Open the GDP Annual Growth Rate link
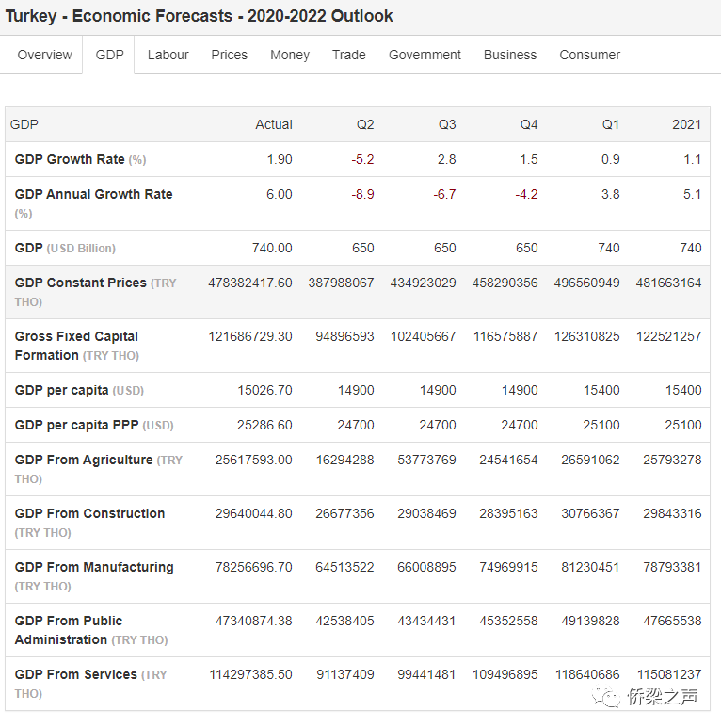Viewport: 721px width, 728px height. (x=94, y=194)
